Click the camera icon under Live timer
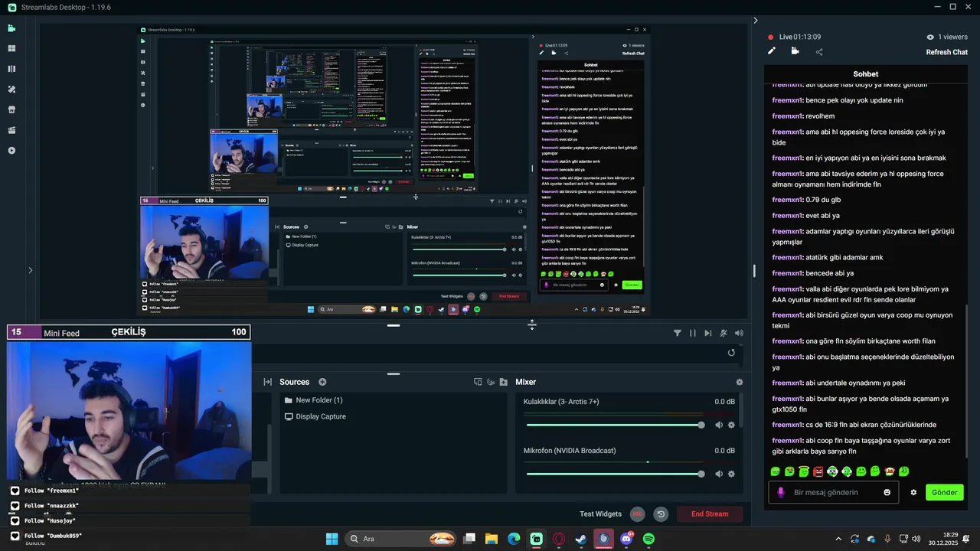This screenshot has height=551, width=980. coord(795,51)
